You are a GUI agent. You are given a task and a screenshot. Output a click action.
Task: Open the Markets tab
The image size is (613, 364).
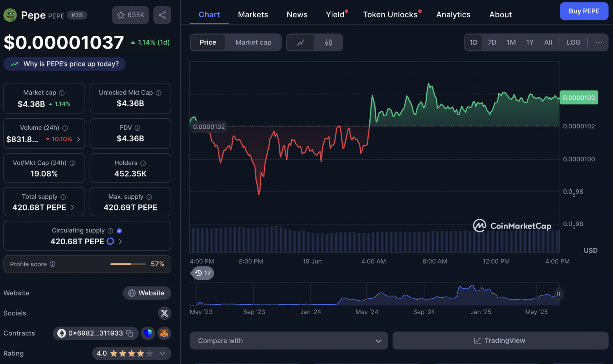coord(253,15)
